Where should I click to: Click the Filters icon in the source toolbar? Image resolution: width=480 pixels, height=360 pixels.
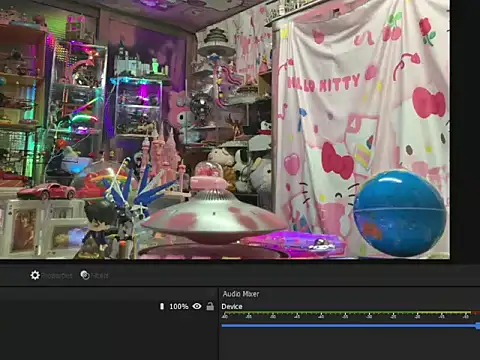[85, 275]
